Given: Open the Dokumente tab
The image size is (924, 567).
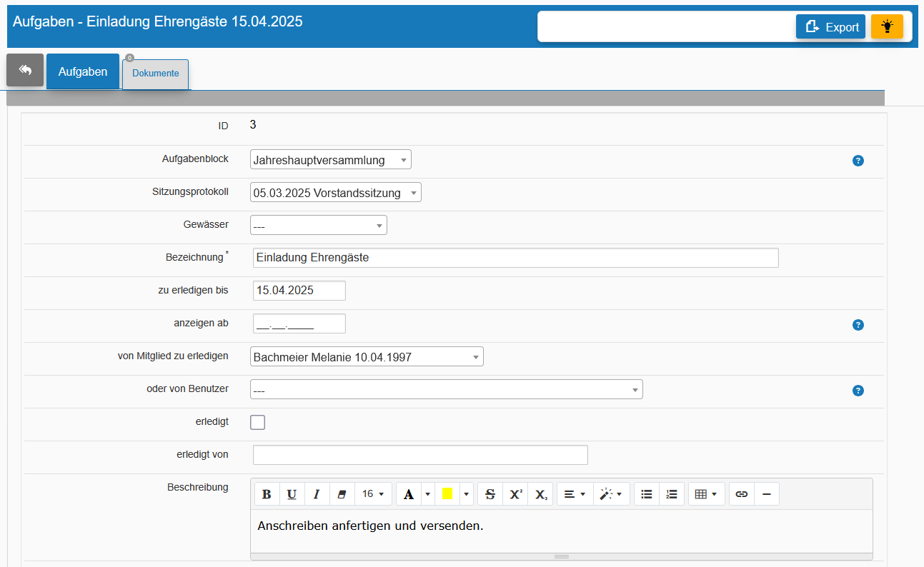Looking at the screenshot, I should (x=155, y=74).
